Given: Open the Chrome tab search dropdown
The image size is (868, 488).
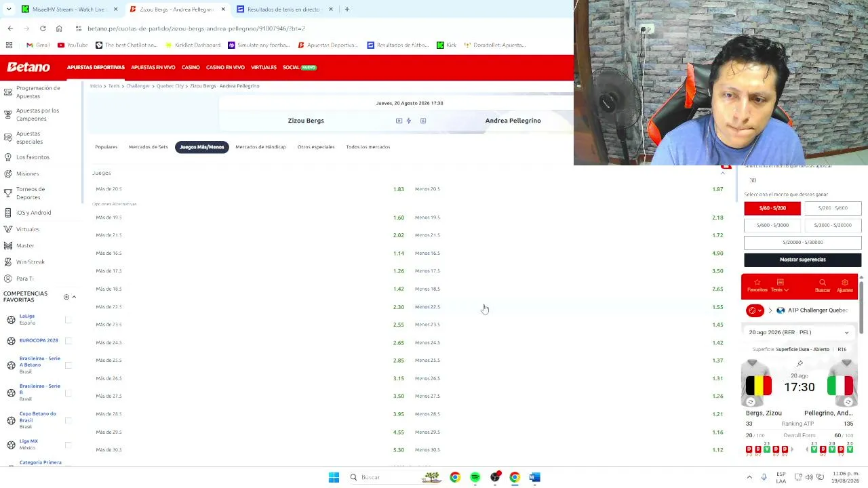Looking at the screenshot, I should (x=9, y=9).
